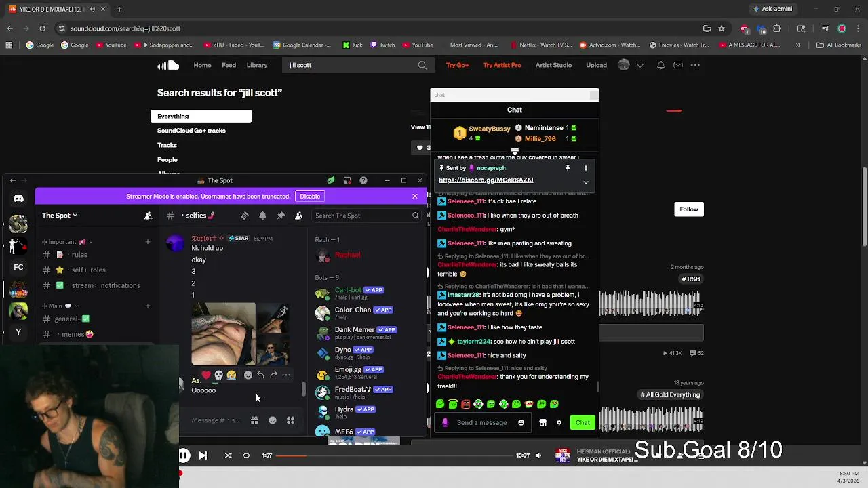Add a channel to Main category
Screen dimensions: 868x488
[x=147, y=306]
